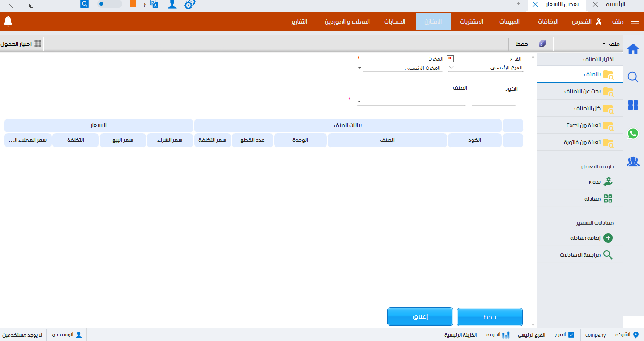This screenshot has width=644, height=341.
Task: Open the sidebar four-squares dashboard icon
Action: 633,105
